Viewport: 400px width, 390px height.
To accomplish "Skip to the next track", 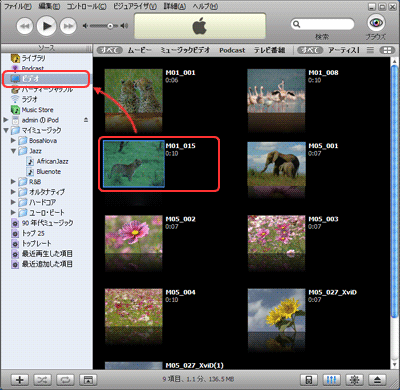I will pos(68,26).
